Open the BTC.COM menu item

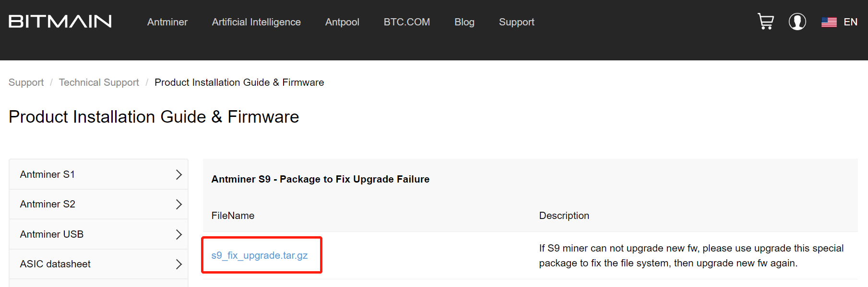tap(406, 22)
